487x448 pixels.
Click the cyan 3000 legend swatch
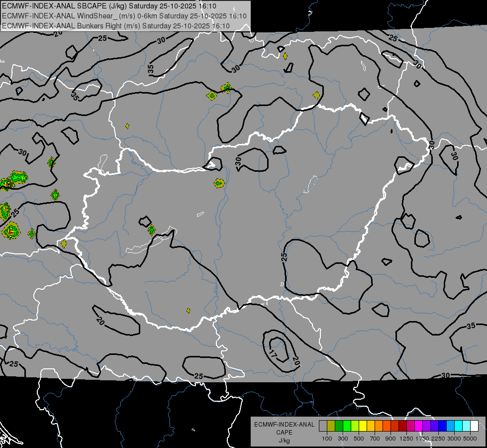pyautogui.click(x=459, y=426)
